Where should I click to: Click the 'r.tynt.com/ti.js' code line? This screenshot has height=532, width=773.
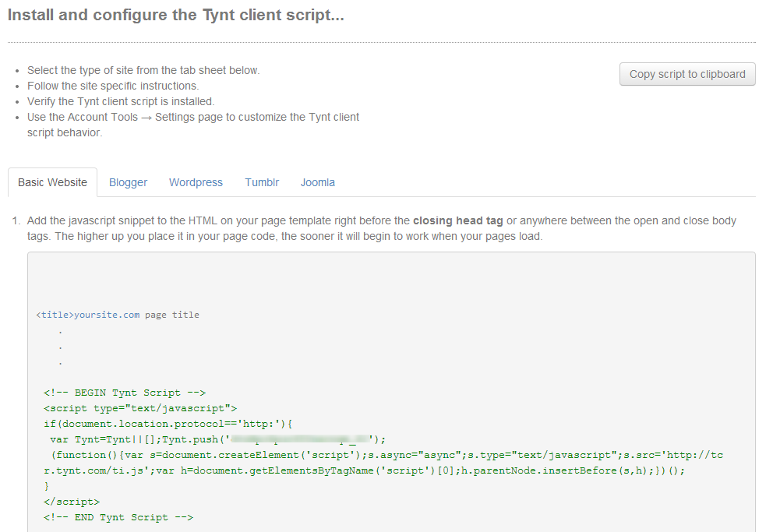365,470
